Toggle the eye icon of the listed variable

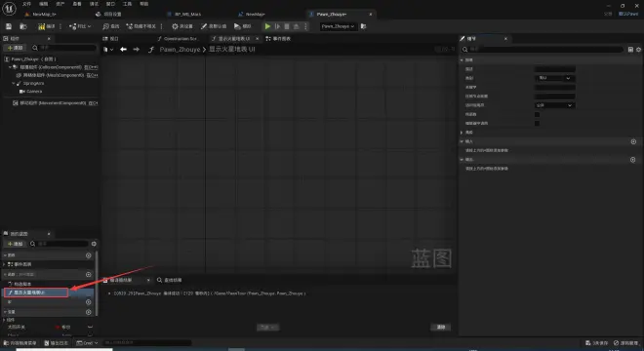click(x=90, y=328)
